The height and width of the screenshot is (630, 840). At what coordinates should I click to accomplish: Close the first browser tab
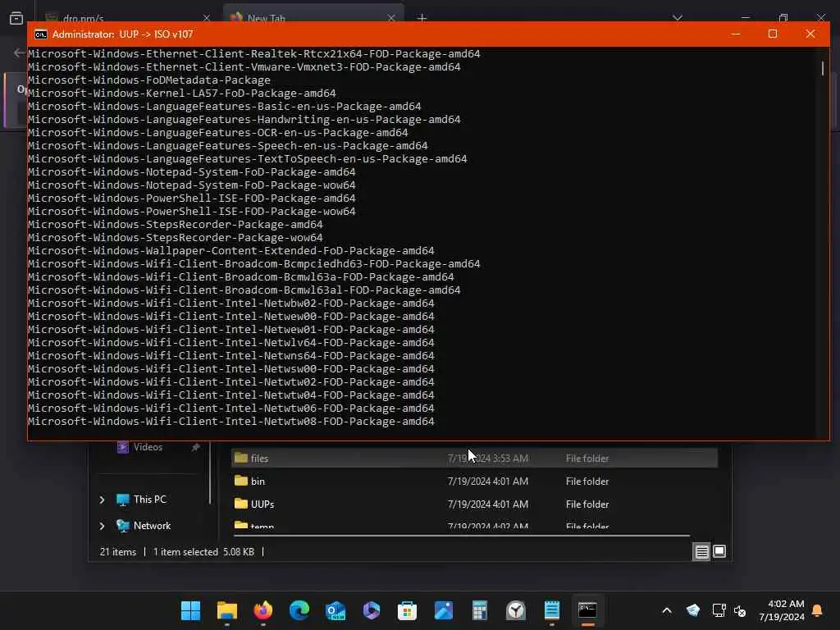coord(206,18)
